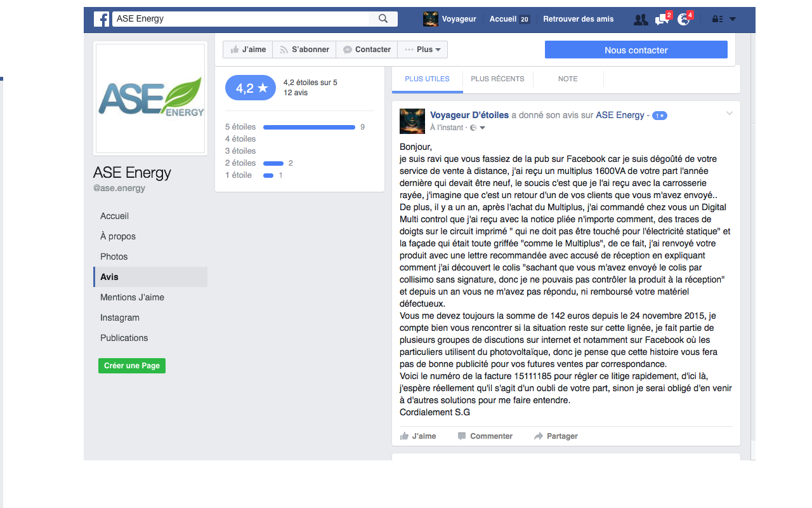Open friend requests icon
The width and height of the screenshot is (812, 508).
tap(641, 20)
